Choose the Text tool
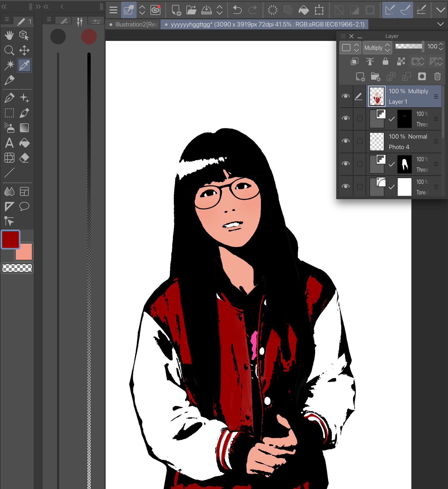448x489 pixels. pos(9,143)
